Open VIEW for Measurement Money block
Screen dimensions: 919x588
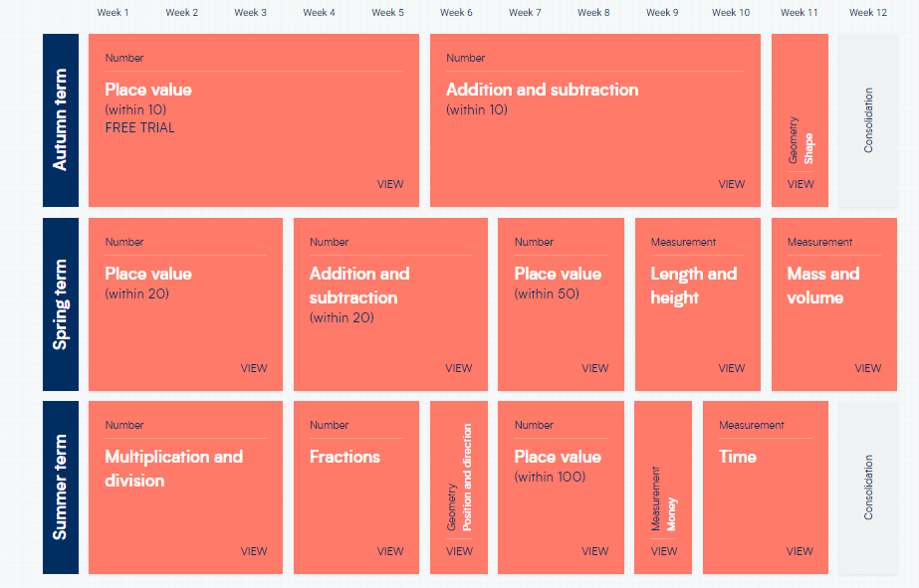pos(663,551)
